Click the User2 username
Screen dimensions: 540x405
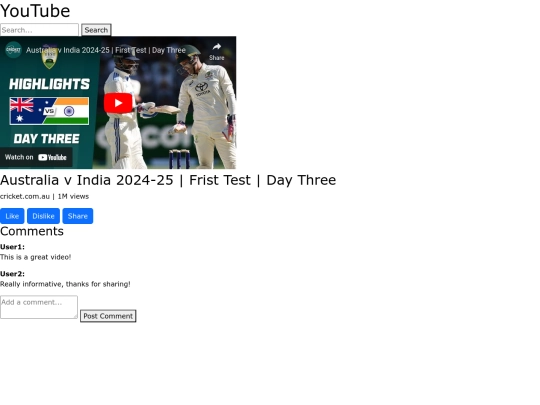[x=12, y=274]
